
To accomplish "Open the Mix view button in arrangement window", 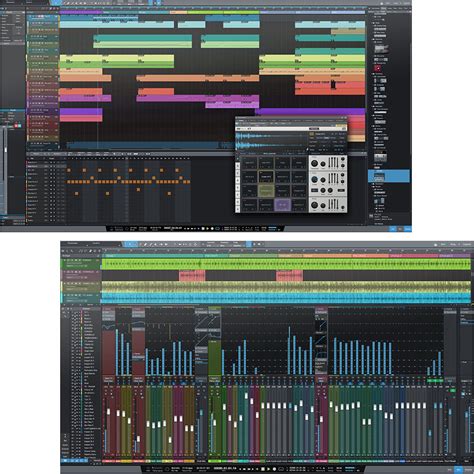I will [x=400, y=229].
